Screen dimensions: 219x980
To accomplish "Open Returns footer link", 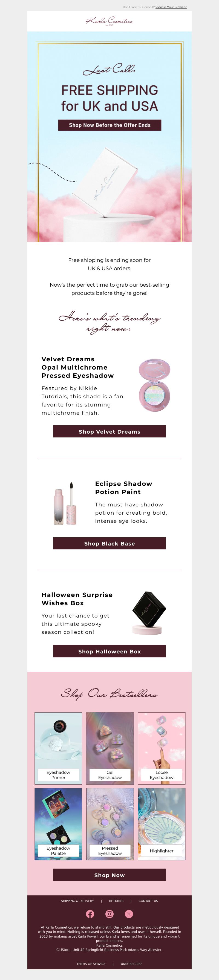I will click(x=116, y=901).
